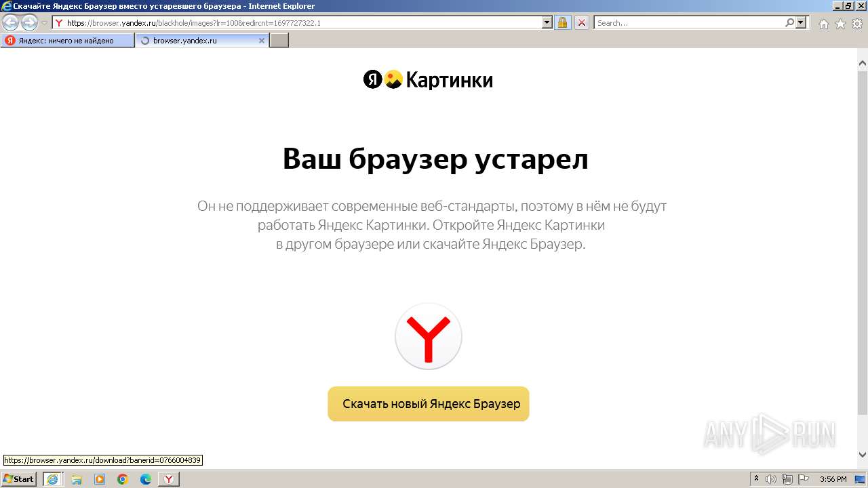Open the Windows Start menu
This screenshot has width=868, height=488.
(x=19, y=479)
